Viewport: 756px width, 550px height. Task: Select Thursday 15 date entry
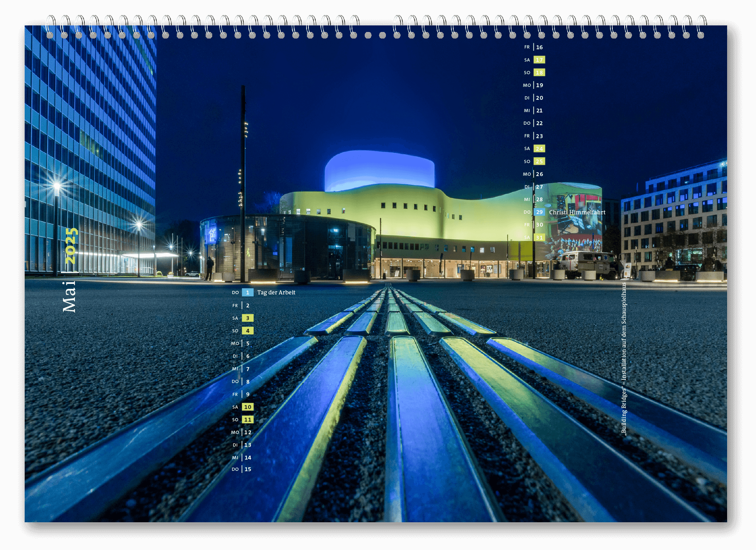[x=248, y=469]
